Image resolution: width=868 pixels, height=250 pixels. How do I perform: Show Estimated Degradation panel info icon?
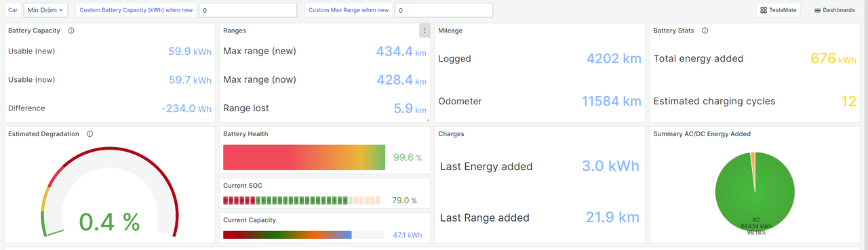[90, 134]
